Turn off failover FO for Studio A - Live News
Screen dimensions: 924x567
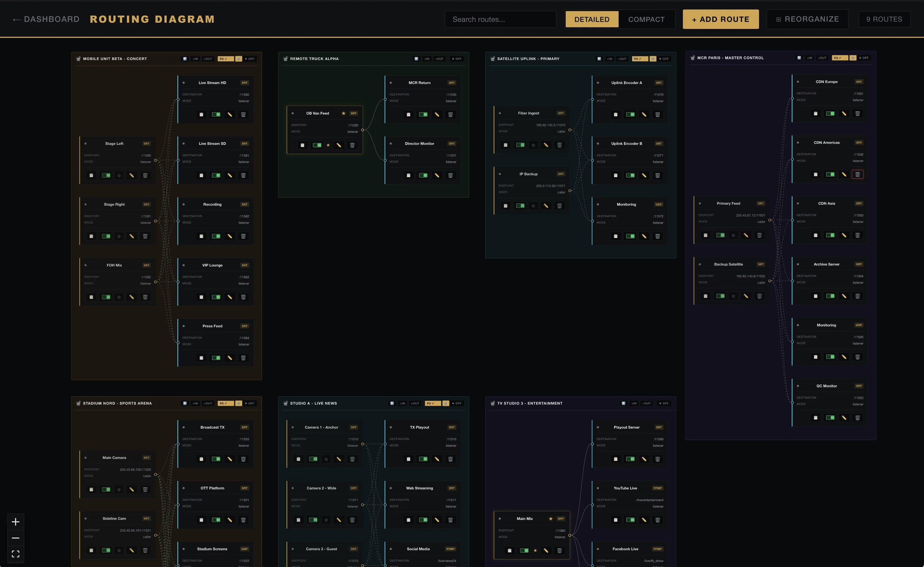[x=432, y=403]
